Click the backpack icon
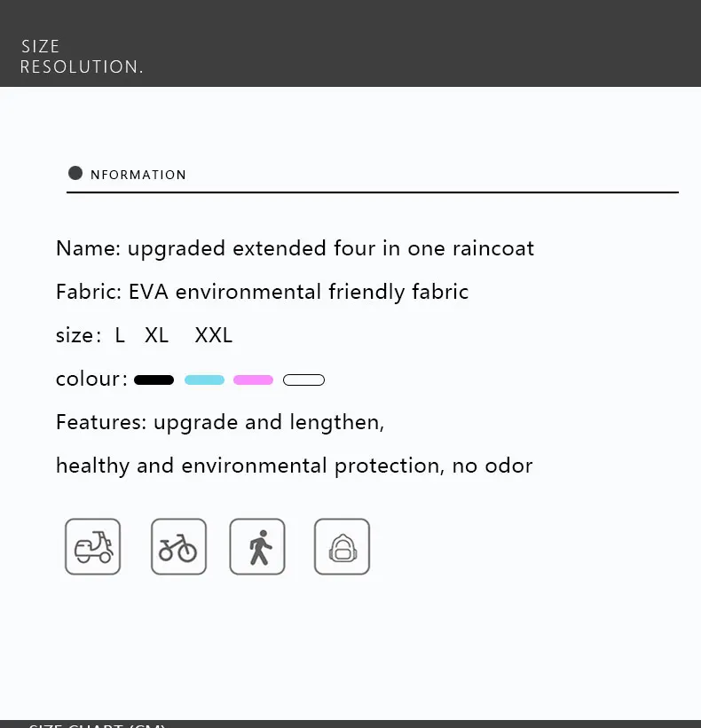 tap(342, 546)
